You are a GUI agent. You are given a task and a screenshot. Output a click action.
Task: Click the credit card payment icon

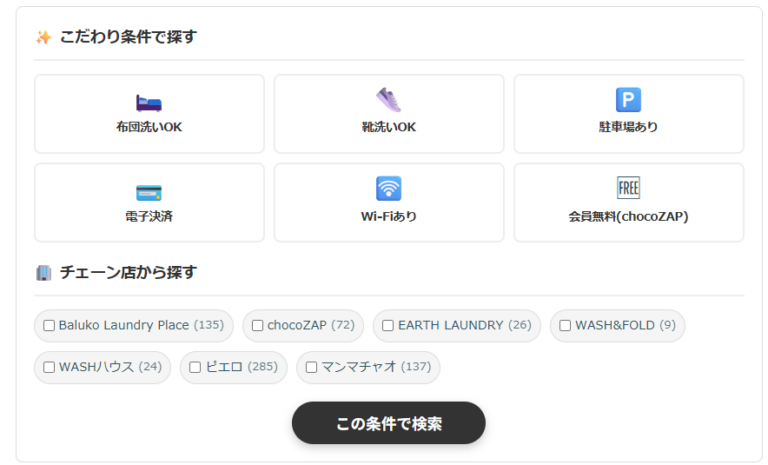(149, 191)
